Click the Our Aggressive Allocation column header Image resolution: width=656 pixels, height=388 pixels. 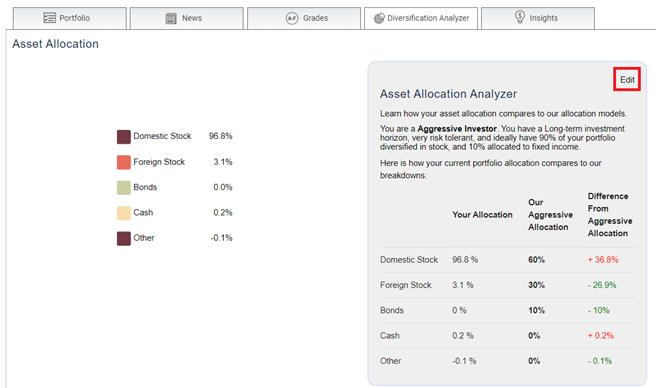(x=550, y=215)
